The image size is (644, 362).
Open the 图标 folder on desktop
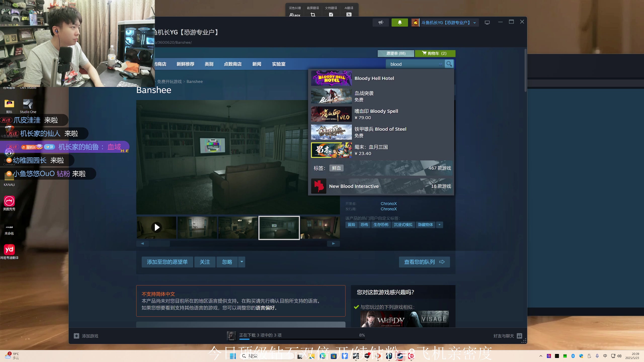tap(9, 106)
